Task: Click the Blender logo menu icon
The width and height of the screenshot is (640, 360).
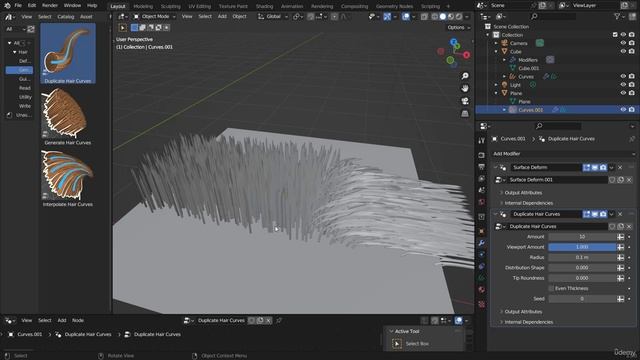Action: click(x=7, y=6)
